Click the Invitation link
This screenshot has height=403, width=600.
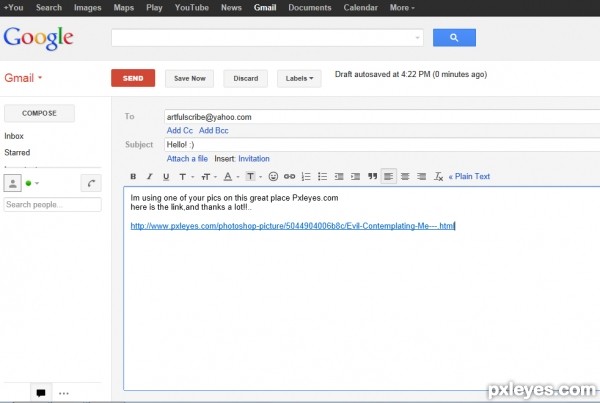tap(254, 158)
